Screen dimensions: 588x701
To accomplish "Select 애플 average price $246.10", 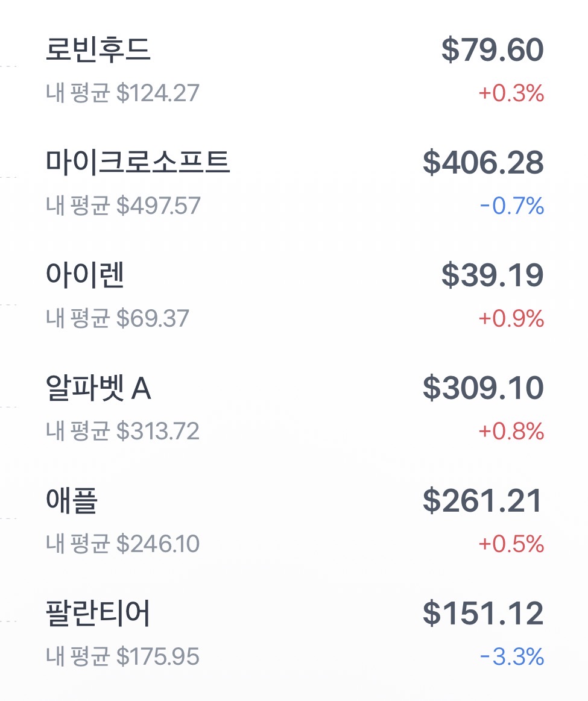I will [x=122, y=544].
